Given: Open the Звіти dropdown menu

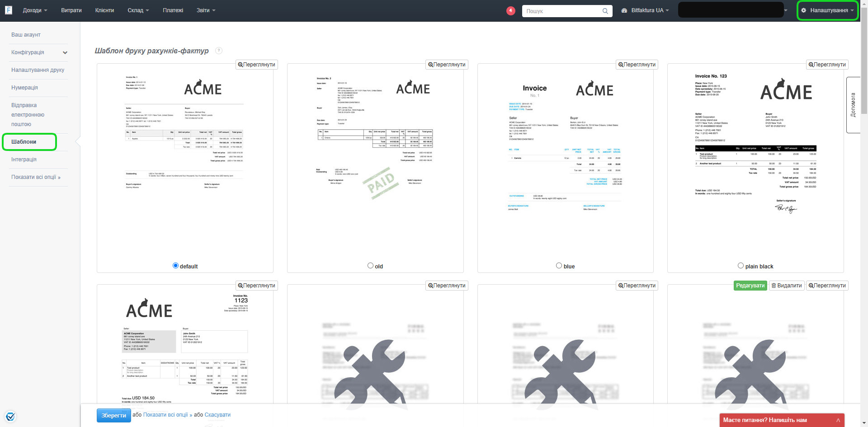Looking at the screenshot, I should pyautogui.click(x=206, y=10).
